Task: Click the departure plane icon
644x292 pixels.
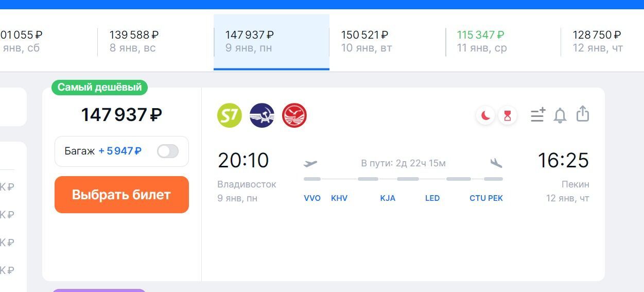Action: click(310, 164)
